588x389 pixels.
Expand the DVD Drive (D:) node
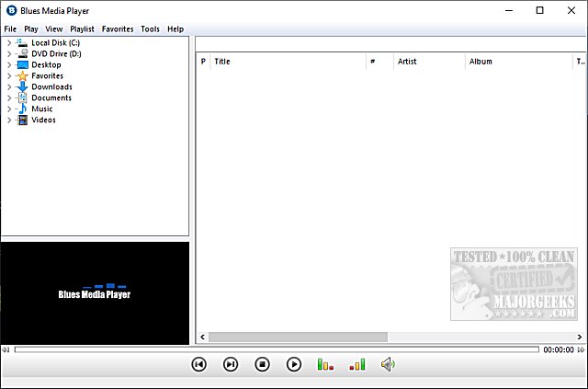click(x=9, y=54)
